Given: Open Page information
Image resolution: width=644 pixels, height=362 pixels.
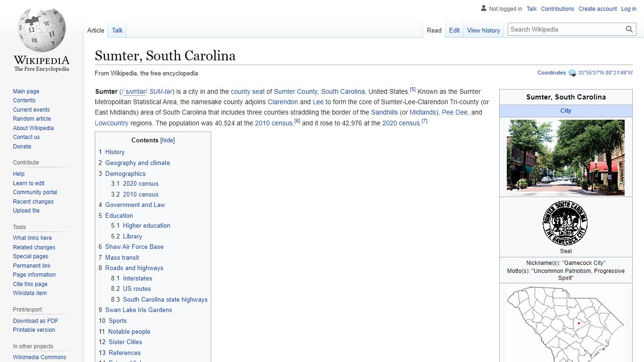Looking at the screenshot, I should click(34, 275).
